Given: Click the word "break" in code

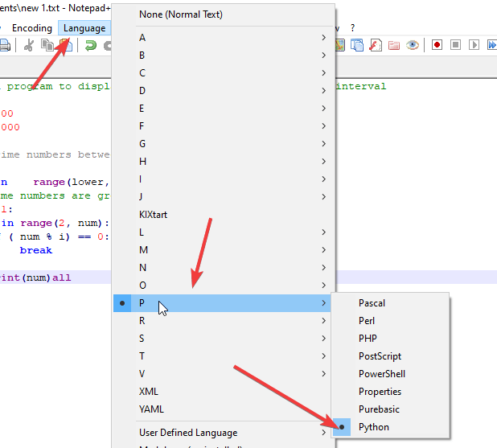Looking at the screenshot, I should [36, 250].
